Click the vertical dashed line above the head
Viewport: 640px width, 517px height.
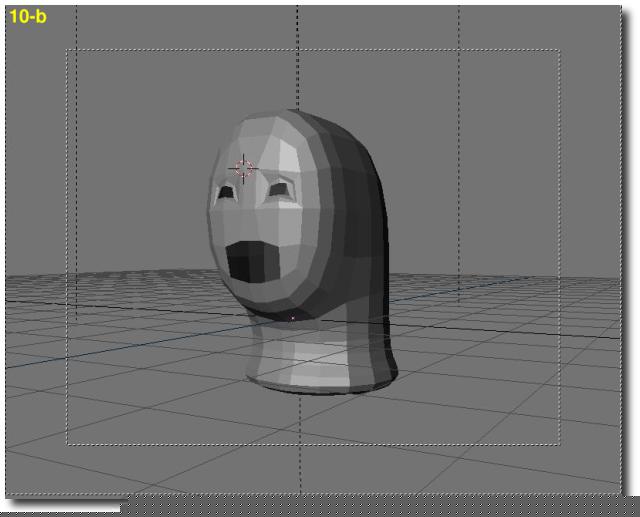pyautogui.click(x=298, y=60)
